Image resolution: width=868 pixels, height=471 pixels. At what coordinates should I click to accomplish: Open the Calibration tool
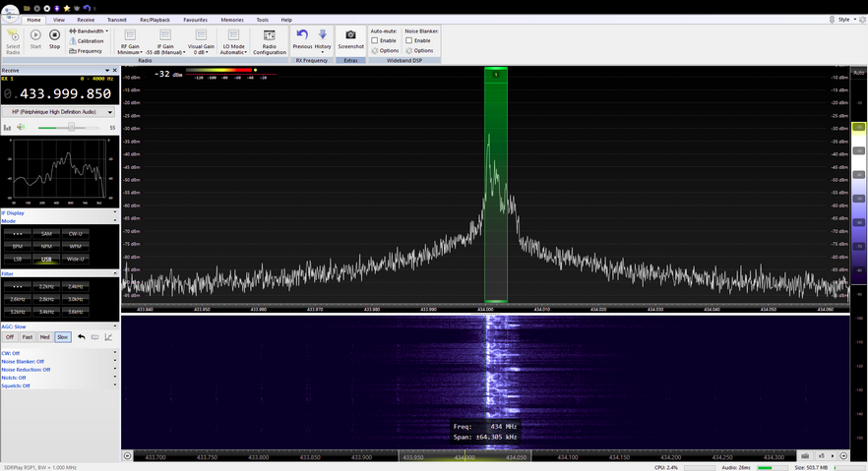pyautogui.click(x=90, y=41)
